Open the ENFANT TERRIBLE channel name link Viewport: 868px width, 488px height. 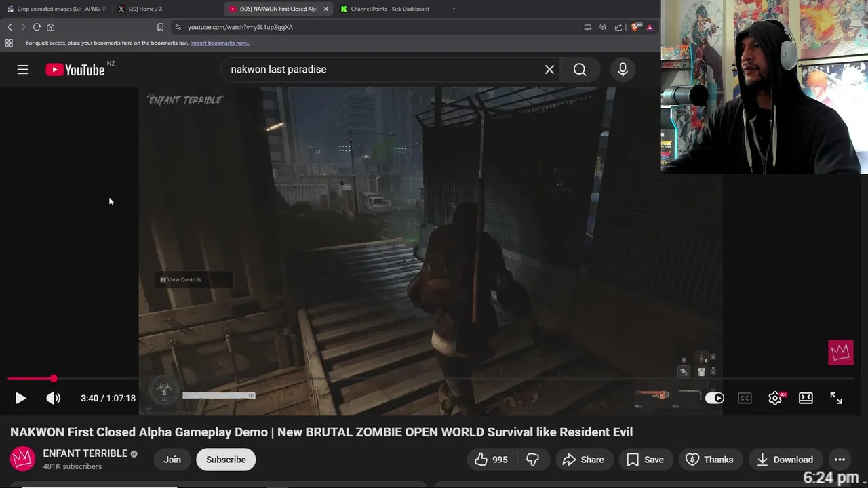click(85, 453)
